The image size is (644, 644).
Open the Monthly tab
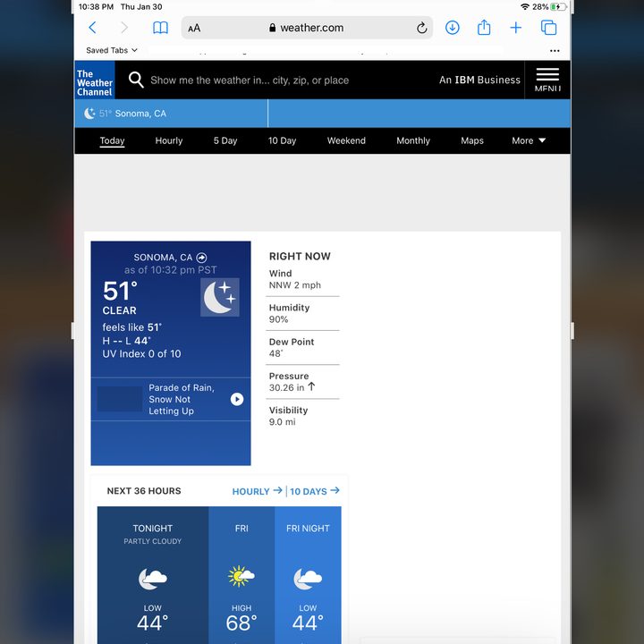point(413,140)
